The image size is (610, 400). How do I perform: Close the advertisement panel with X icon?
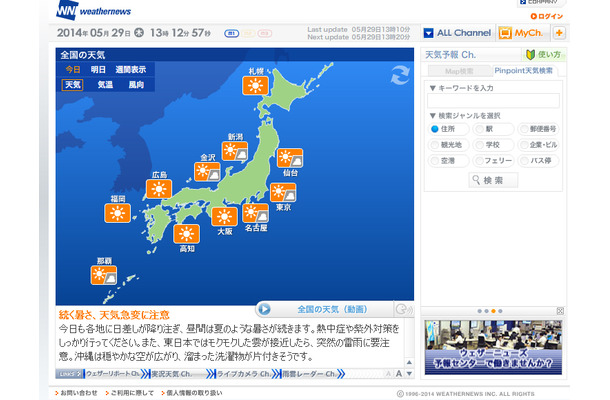560,311
